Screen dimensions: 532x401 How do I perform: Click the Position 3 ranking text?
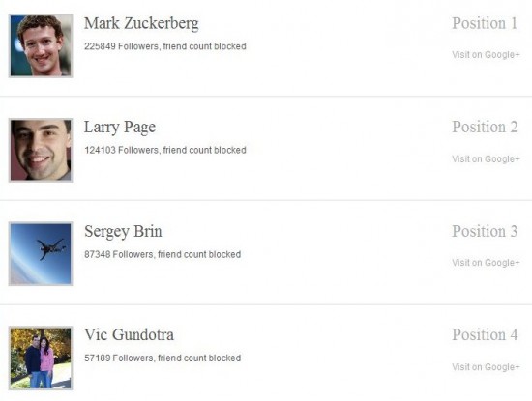pyautogui.click(x=485, y=231)
